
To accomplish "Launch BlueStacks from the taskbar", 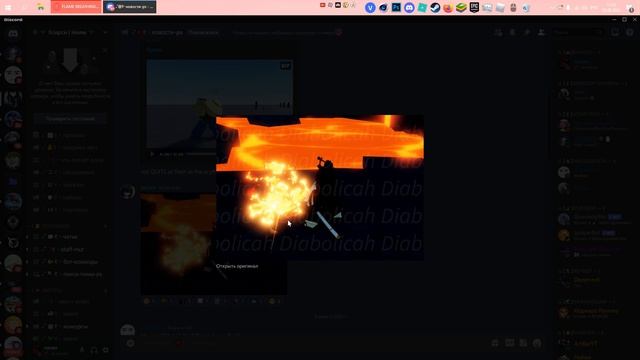I will click(x=461, y=7).
